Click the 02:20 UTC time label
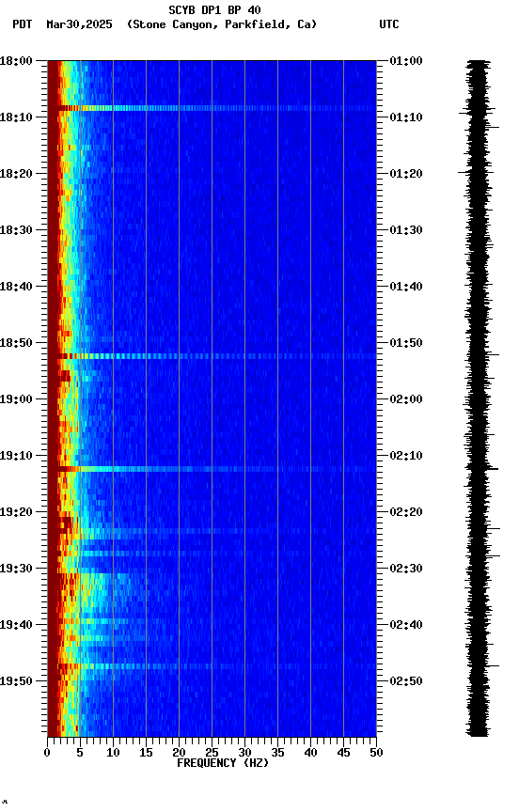The image size is (519, 812). tap(406, 512)
